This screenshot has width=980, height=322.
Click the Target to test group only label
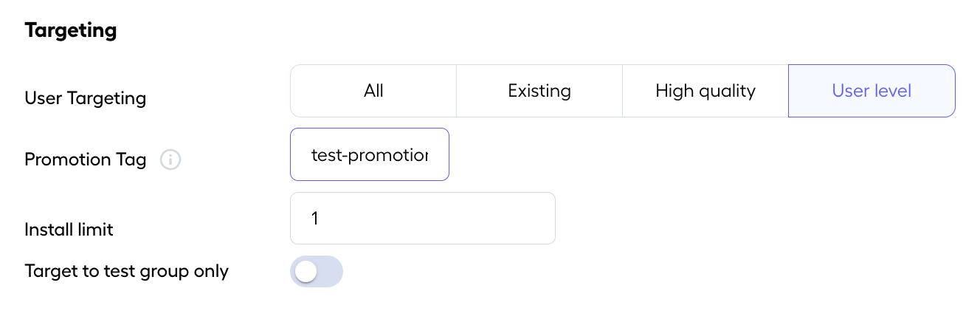[127, 271]
